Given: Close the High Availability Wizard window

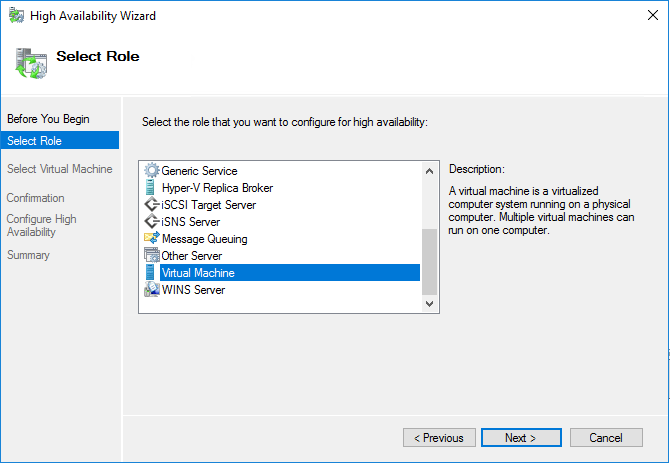Looking at the screenshot, I should (646, 16).
